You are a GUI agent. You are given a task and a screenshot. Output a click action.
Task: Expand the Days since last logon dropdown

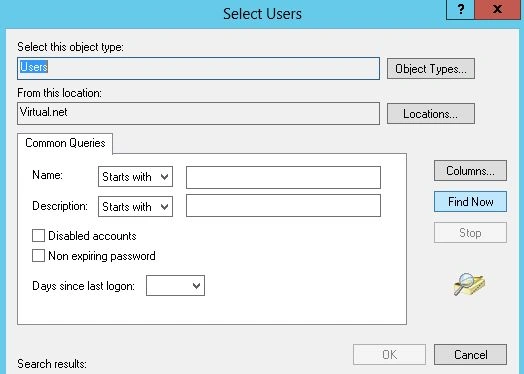tap(175, 285)
